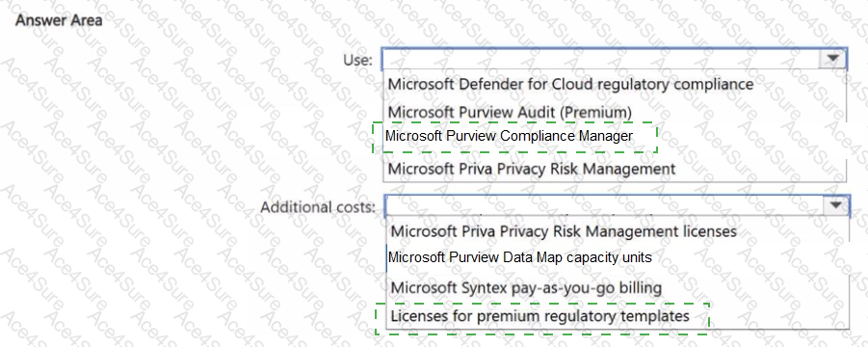868x347 pixels.
Task: Click the word Premium in the Audit option
Action: (594, 112)
